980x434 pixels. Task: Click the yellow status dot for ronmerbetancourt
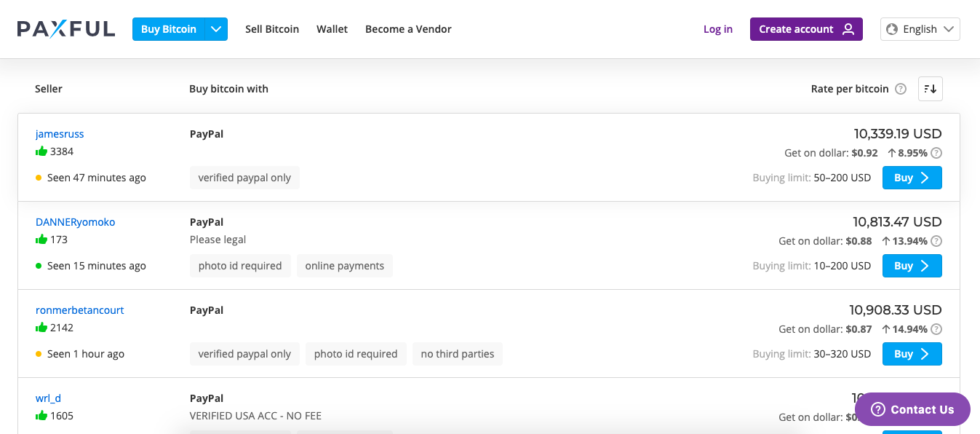[x=39, y=354]
